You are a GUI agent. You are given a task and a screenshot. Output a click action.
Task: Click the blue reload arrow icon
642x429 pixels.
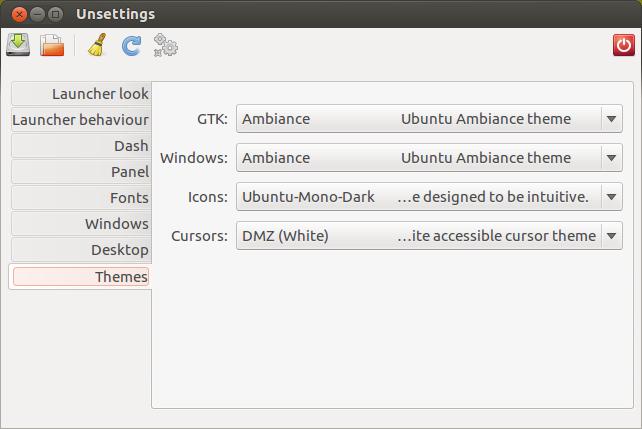click(131, 45)
